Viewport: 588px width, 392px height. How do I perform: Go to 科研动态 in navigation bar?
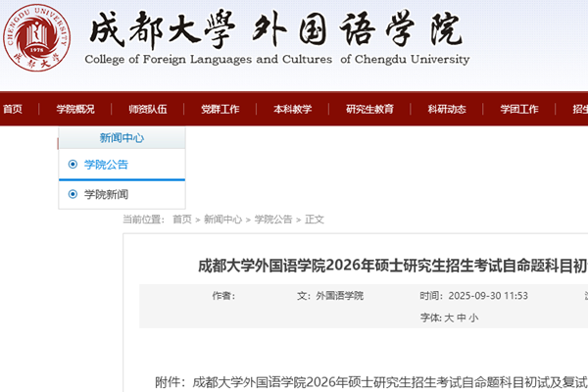(447, 109)
